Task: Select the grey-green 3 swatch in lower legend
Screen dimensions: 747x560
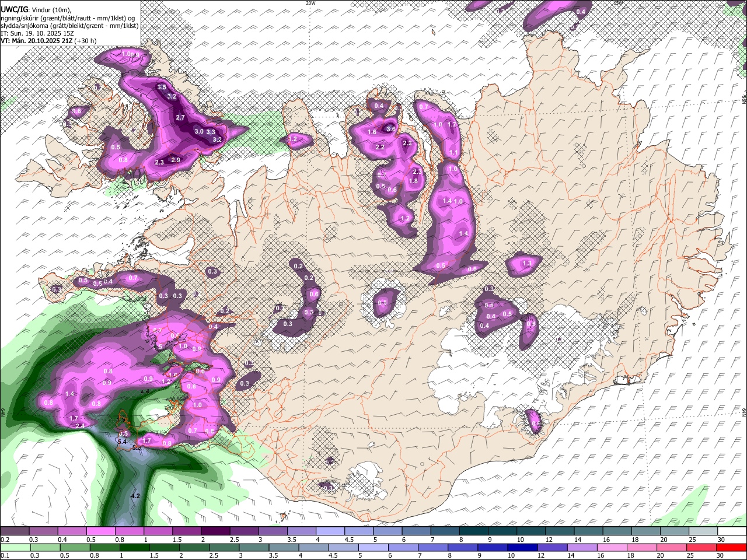Action: point(254,548)
